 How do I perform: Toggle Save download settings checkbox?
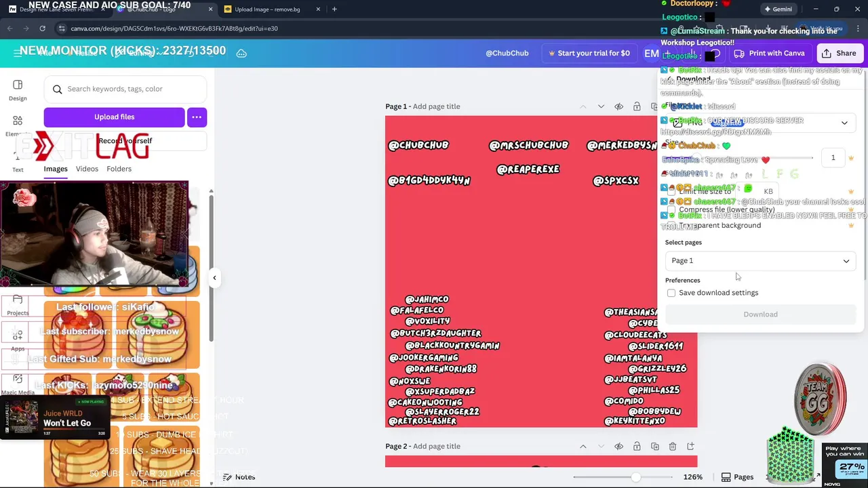[x=671, y=293]
